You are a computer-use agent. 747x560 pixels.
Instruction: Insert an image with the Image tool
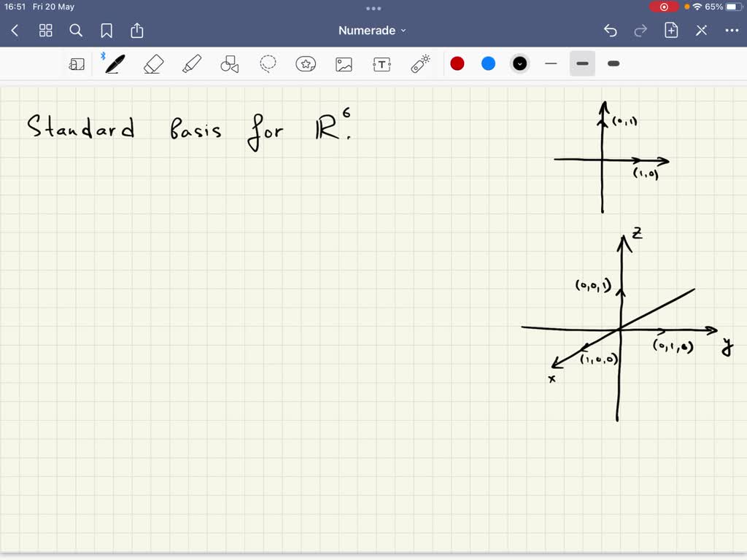pos(344,63)
